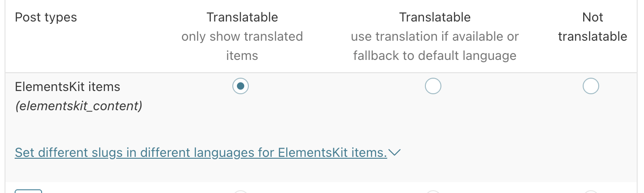The height and width of the screenshot is (193, 644).
Task: Click the partially visible box in next row
Action: (x=28, y=191)
